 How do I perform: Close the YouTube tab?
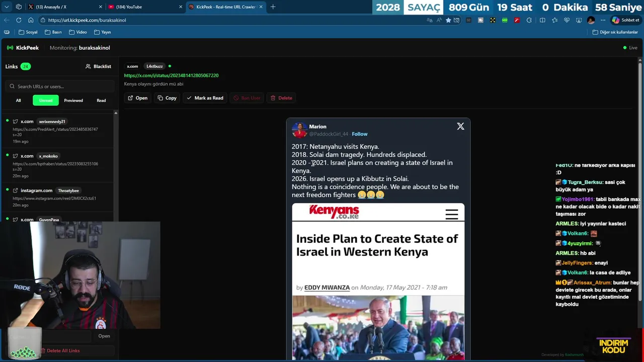coord(181,7)
